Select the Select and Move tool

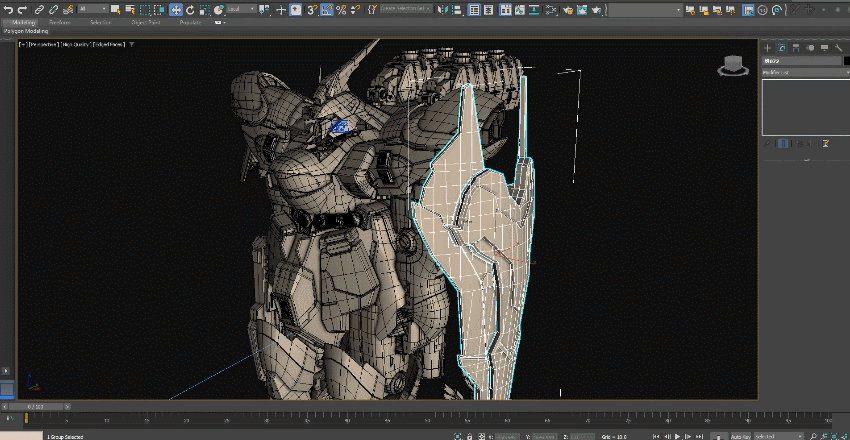[x=176, y=9]
